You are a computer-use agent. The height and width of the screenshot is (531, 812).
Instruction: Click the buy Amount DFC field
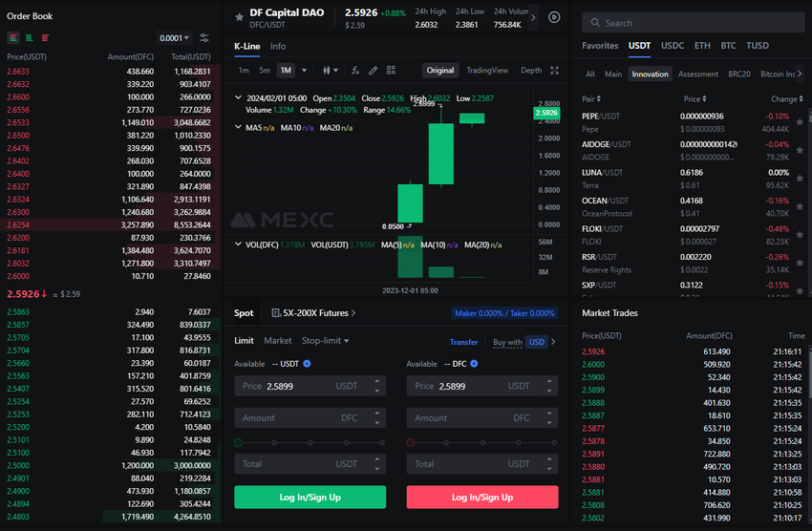coord(310,417)
